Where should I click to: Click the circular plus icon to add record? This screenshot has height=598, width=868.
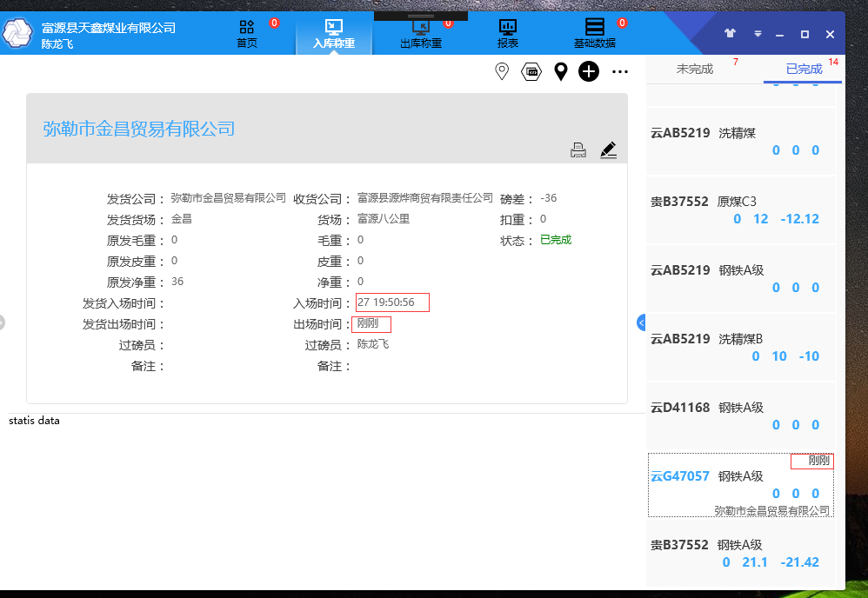(588, 71)
